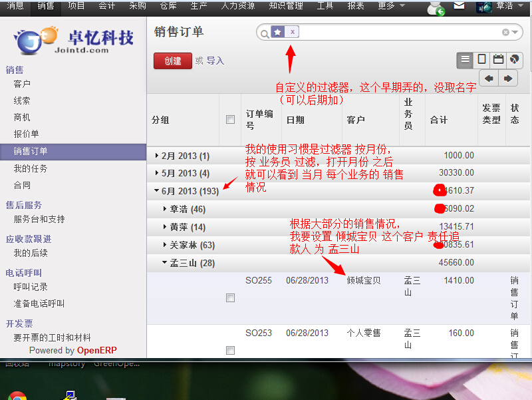Check the box for order SO253
Viewport: 532px width, 400px height.
coord(230,350)
